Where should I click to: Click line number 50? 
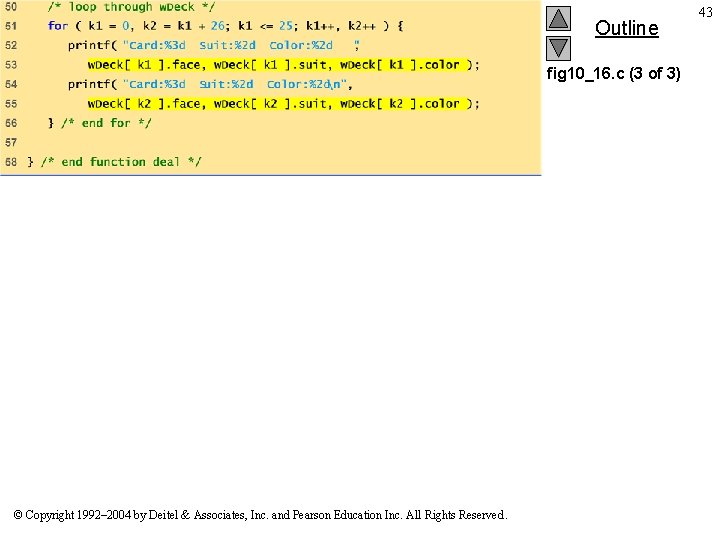(x=11, y=7)
